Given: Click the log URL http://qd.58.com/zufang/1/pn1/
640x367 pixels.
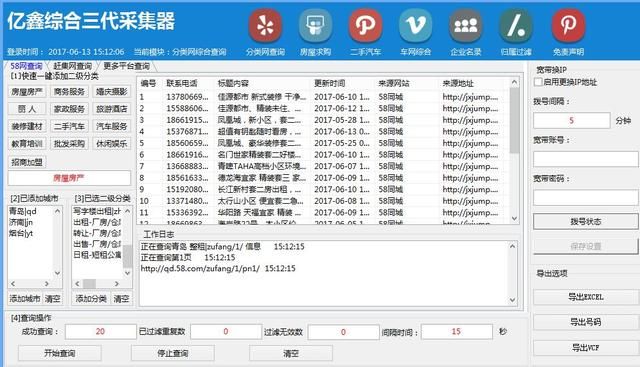Looking at the screenshot, I should (x=200, y=269).
